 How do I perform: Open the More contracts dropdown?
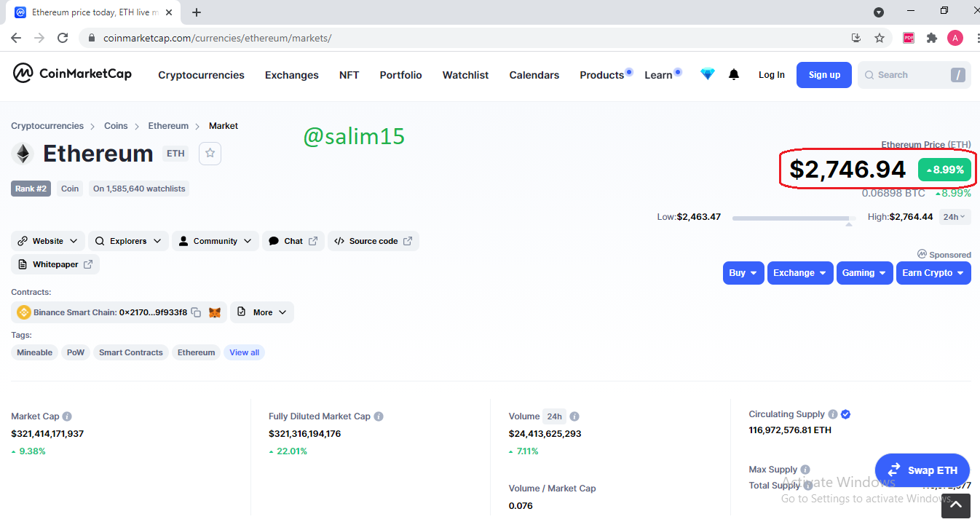(262, 312)
